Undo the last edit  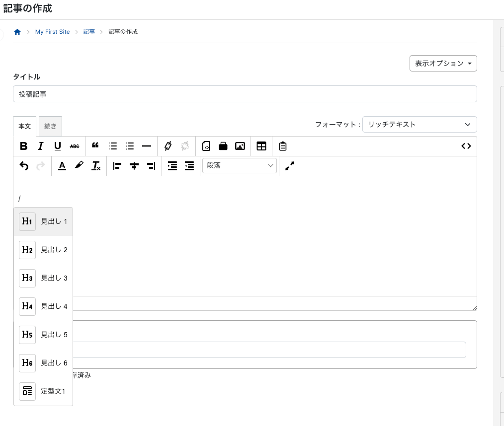point(24,166)
